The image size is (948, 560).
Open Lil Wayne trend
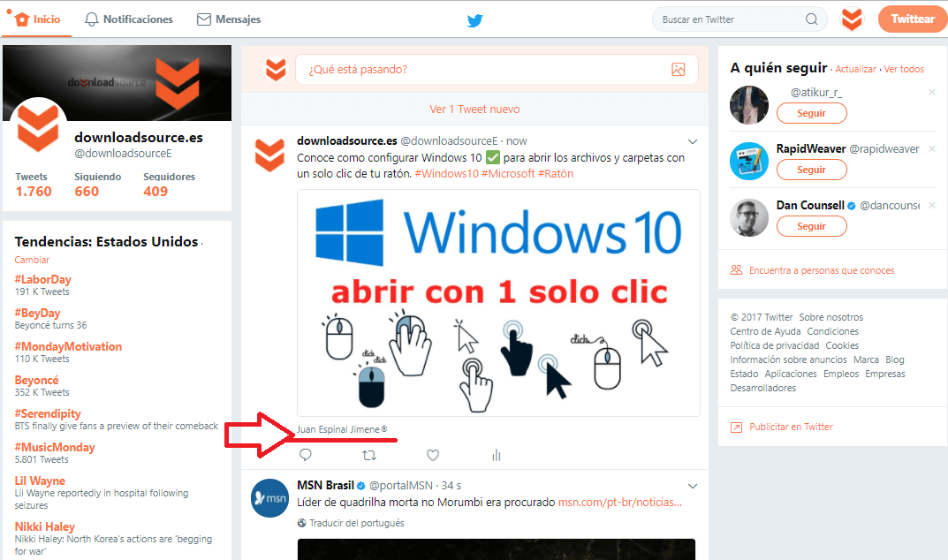40,481
